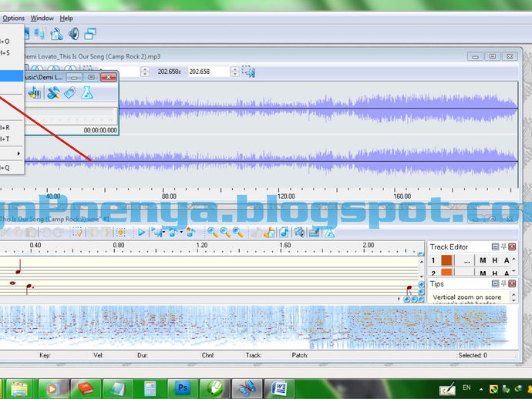Click vertical zoom-out minus at score right border
The image size is (532, 399).
pos(422,292)
